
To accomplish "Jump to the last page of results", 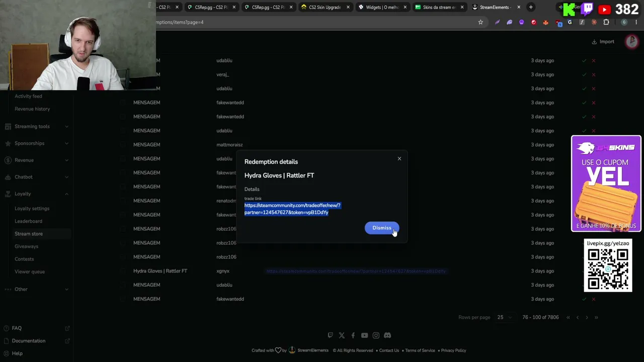I will (x=596, y=317).
